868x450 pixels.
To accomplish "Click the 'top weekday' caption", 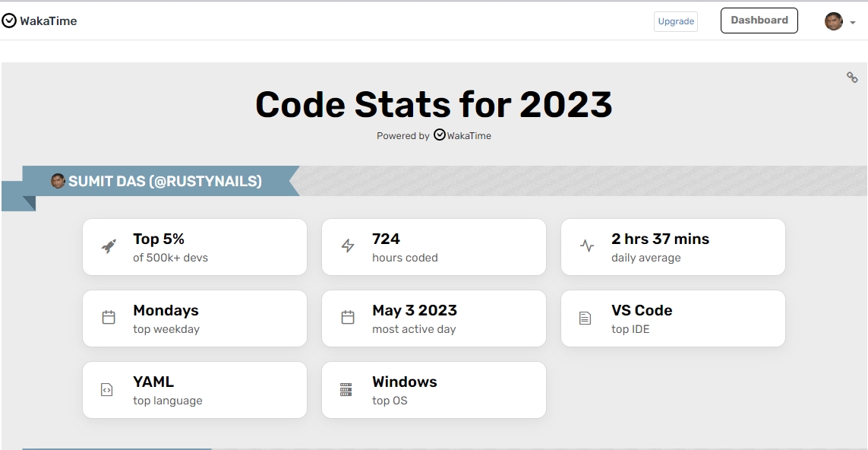I will [166, 329].
